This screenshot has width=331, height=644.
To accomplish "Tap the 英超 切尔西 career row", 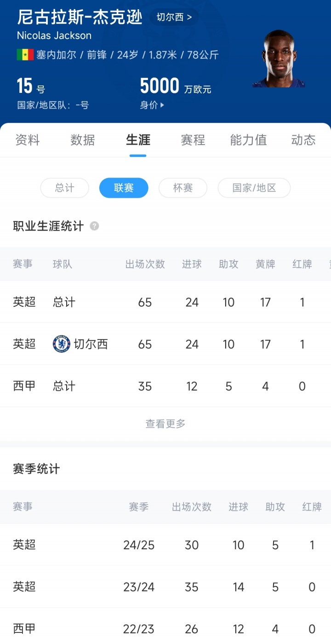I will (x=165, y=344).
